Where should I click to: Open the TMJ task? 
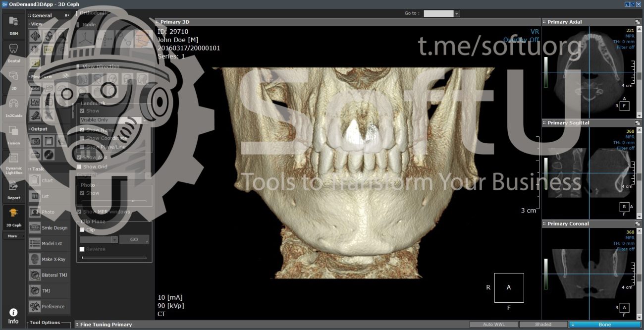point(49,290)
